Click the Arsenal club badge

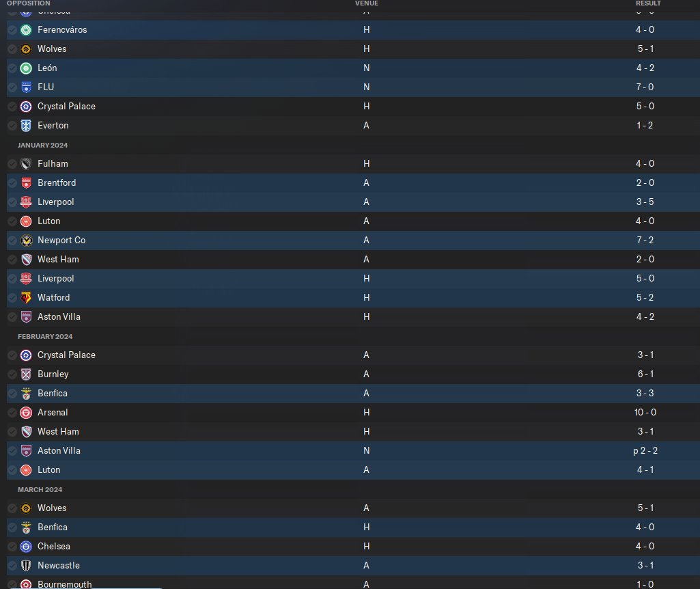point(26,413)
